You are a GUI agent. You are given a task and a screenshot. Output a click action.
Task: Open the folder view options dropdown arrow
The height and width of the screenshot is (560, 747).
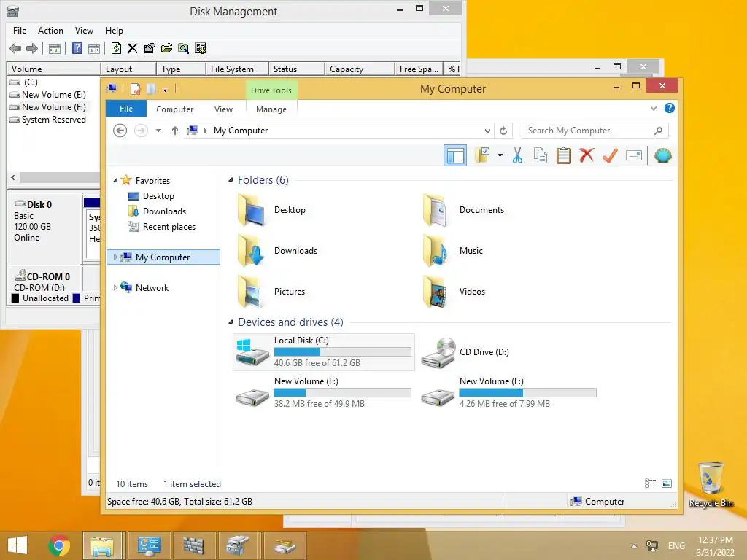[500, 155]
